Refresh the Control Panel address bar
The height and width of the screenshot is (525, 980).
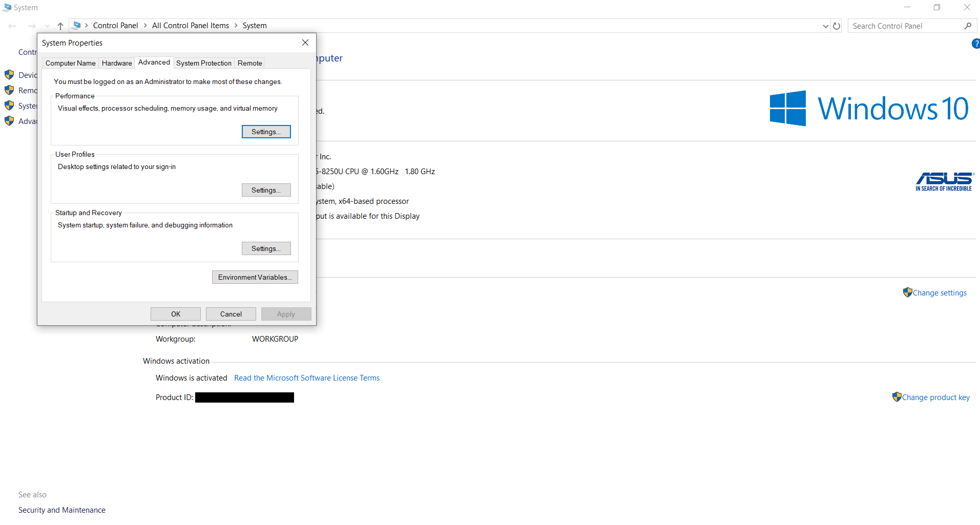pyautogui.click(x=837, y=26)
